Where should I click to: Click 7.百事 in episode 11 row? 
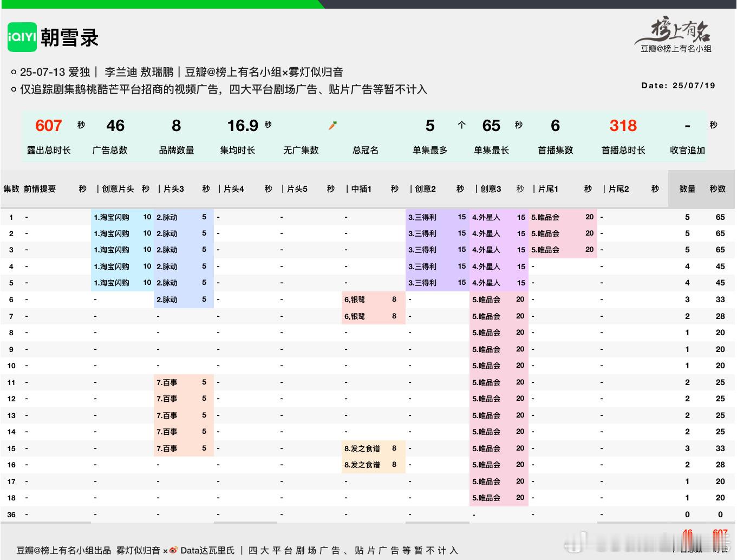(x=167, y=382)
